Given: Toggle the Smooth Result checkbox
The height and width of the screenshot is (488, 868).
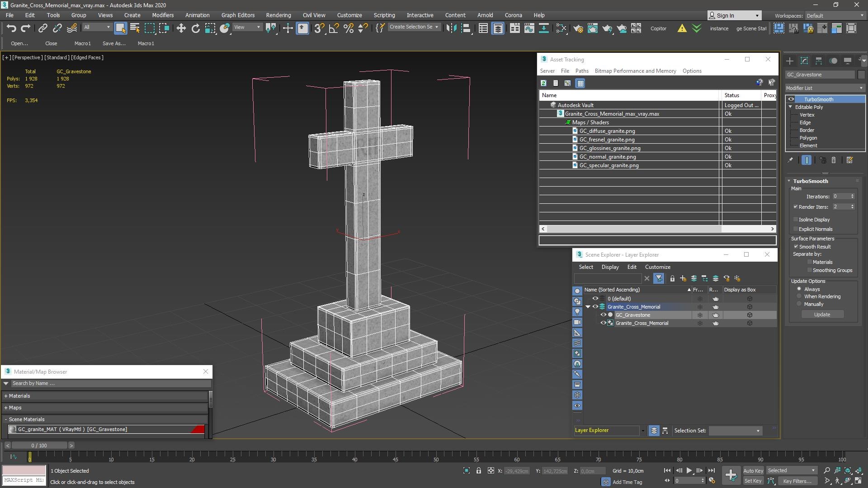Looking at the screenshot, I should coord(796,247).
